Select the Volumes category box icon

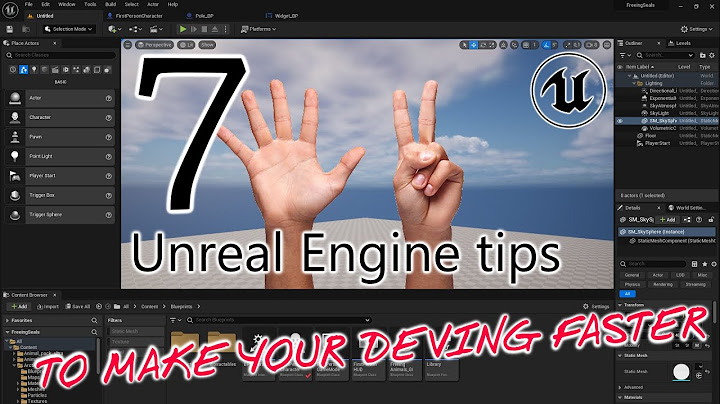click(x=97, y=70)
